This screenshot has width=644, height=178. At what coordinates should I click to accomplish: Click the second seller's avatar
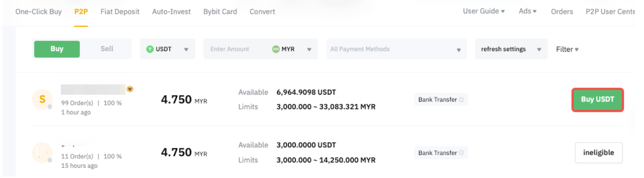(x=42, y=153)
